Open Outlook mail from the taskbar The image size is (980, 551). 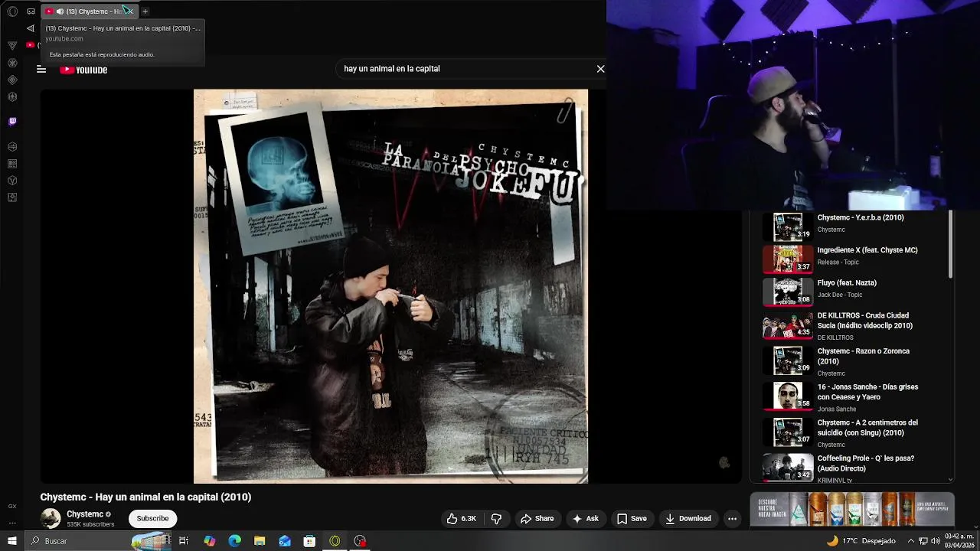point(285,541)
